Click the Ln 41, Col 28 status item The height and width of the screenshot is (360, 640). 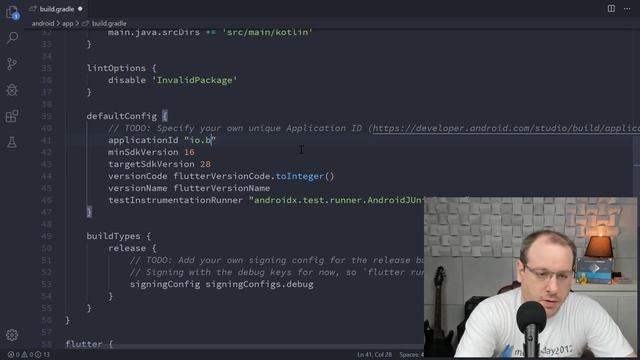[374, 355]
